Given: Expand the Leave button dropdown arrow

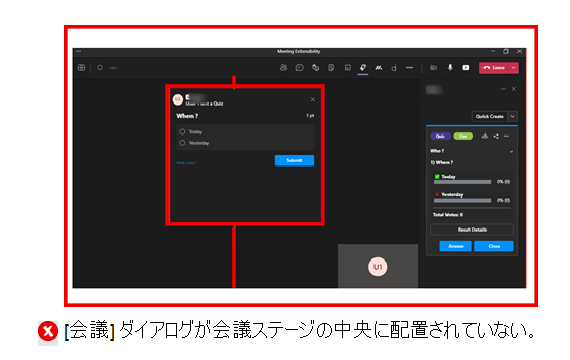Looking at the screenshot, I should tap(513, 68).
